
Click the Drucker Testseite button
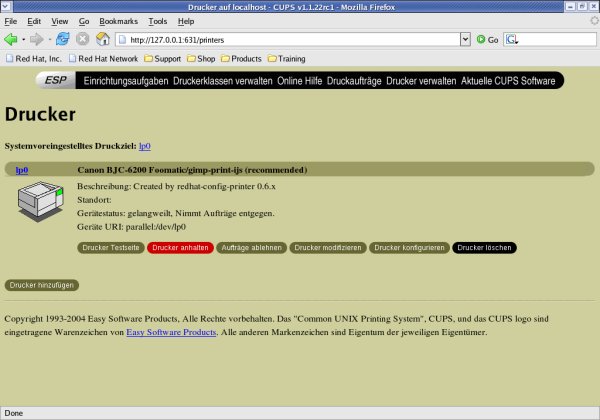click(x=110, y=247)
